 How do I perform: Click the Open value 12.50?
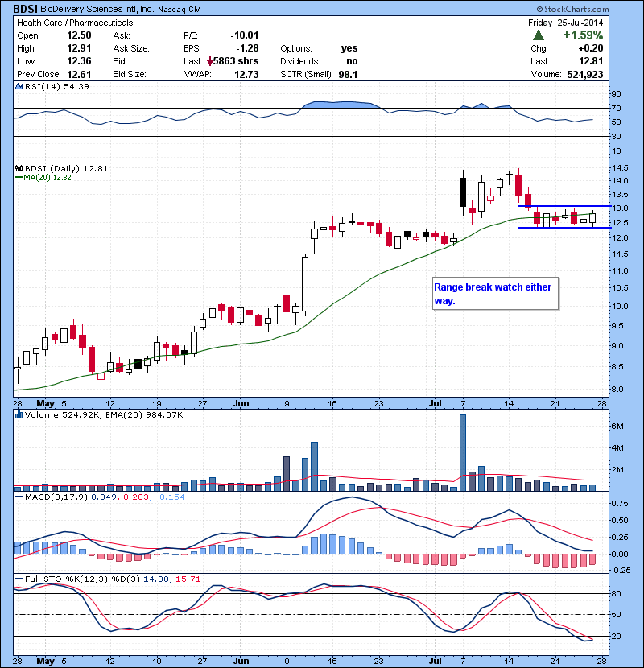point(79,35)
